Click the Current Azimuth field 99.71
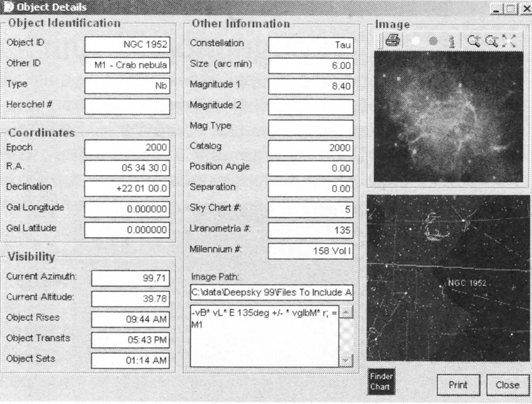 [x=131, y=278]
